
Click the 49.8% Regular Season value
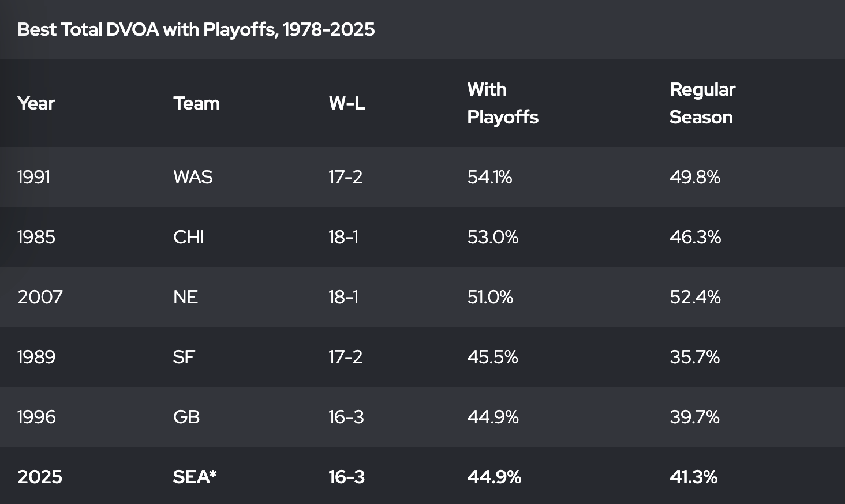695,177
